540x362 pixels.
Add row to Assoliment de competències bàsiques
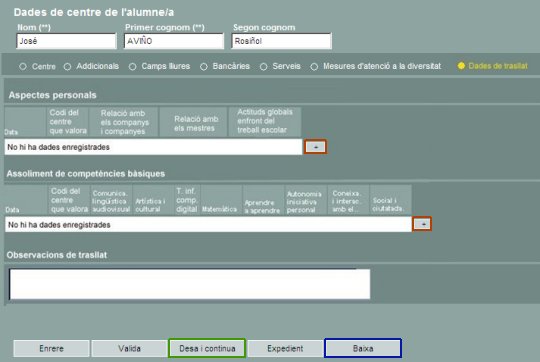(x=422, y=224)
